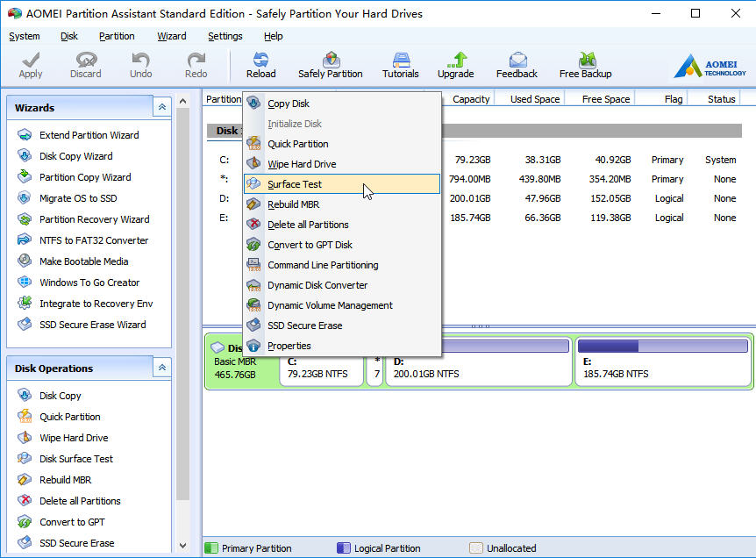756x558 pixels.
Task: Click SSD Secure Erase in Disk Operations panel
Action: point(77,543)
